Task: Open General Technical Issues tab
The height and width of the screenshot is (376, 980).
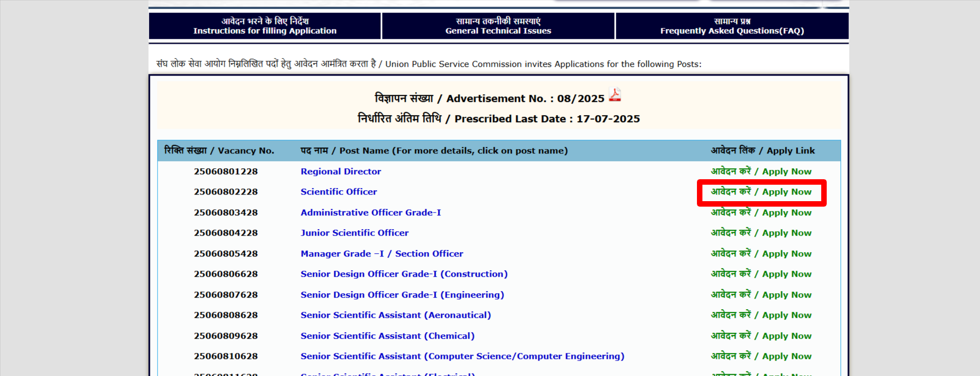Action: coord(498,26)
